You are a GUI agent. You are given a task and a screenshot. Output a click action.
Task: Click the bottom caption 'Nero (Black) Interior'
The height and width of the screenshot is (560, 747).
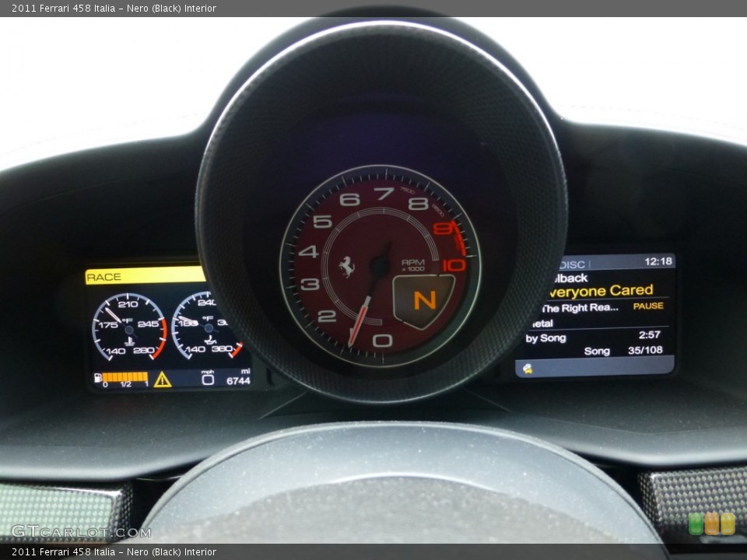point(171,552)
